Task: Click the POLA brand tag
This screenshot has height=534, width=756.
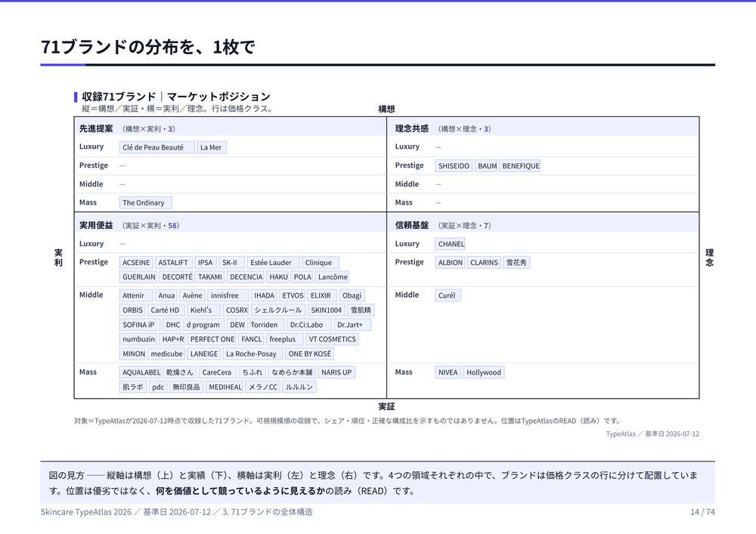Action: pos(302,277)
